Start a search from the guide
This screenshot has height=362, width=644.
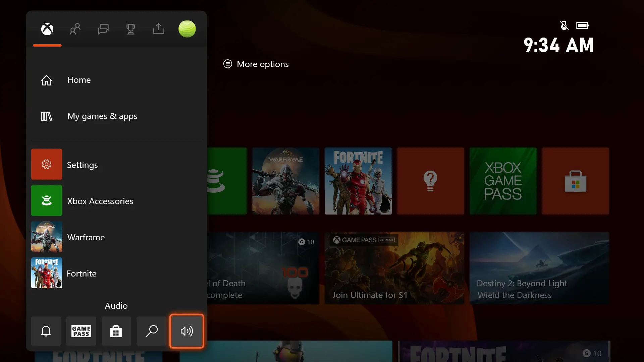point(151,331)
